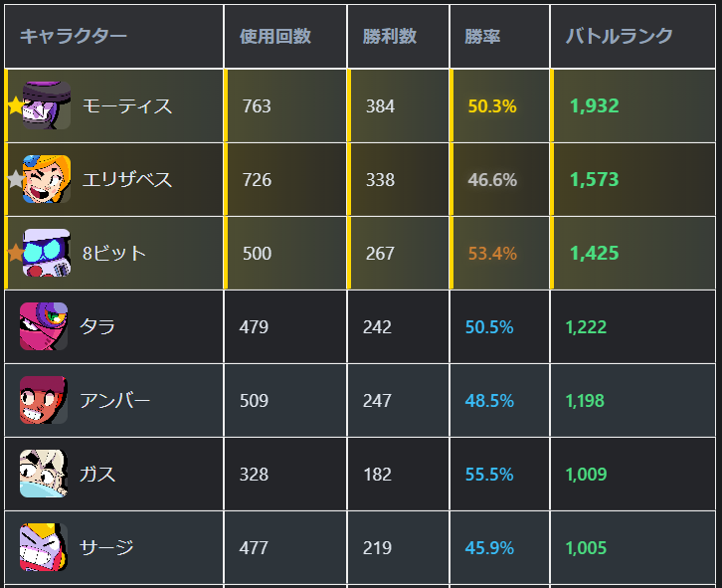Click the 1,932 battle rank value
The width and height of the screenshot is (722, 588).
pyautogui.click(x=594, y=106)
